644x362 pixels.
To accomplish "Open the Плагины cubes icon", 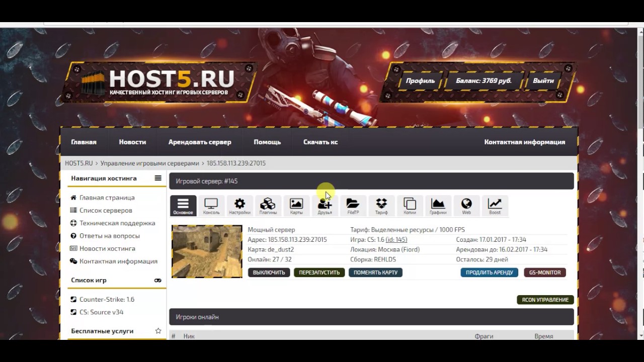I will click(x=268, y=206).
